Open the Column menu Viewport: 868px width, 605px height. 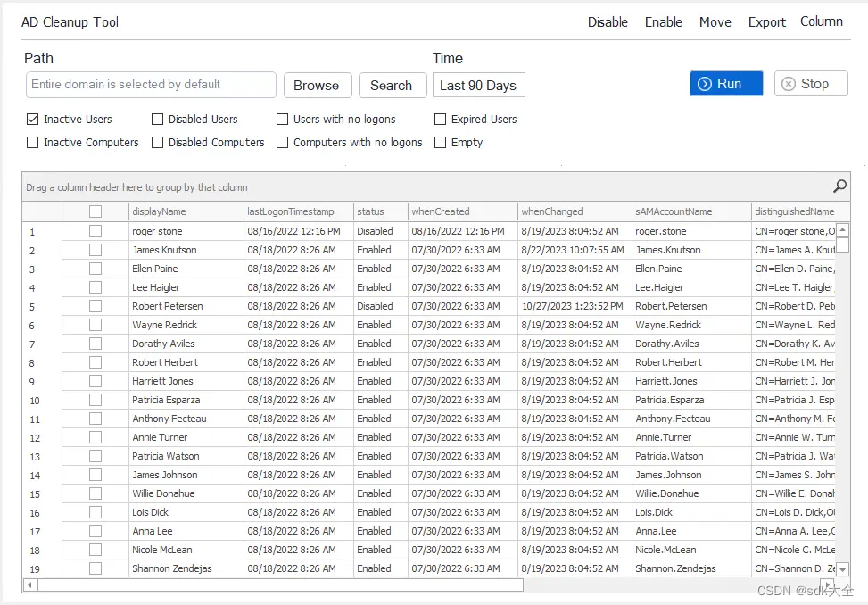tap(820, 21)
